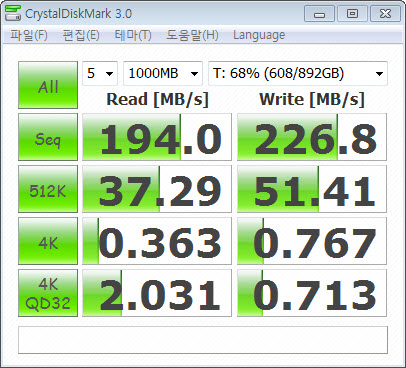Screen dimensions: 406x368
Task: Select the 4K QD32 write result 0.713
Action: click(x=312, y=293)
